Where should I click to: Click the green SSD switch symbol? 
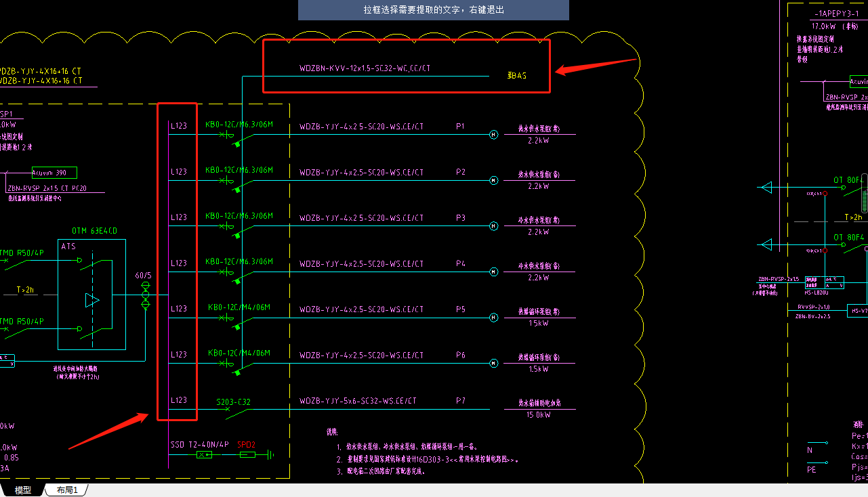pos(204,455)
